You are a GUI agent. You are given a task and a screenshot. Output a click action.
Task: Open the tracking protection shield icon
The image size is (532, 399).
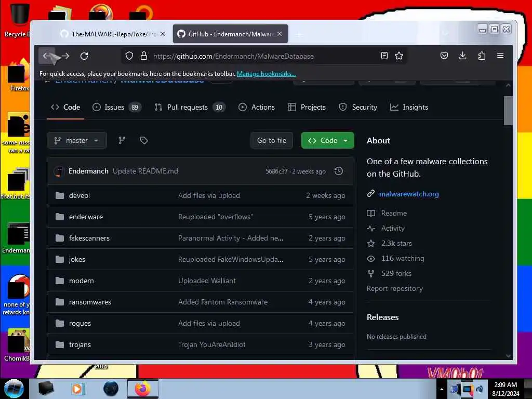pyautogui.click(x=129, y=56)
